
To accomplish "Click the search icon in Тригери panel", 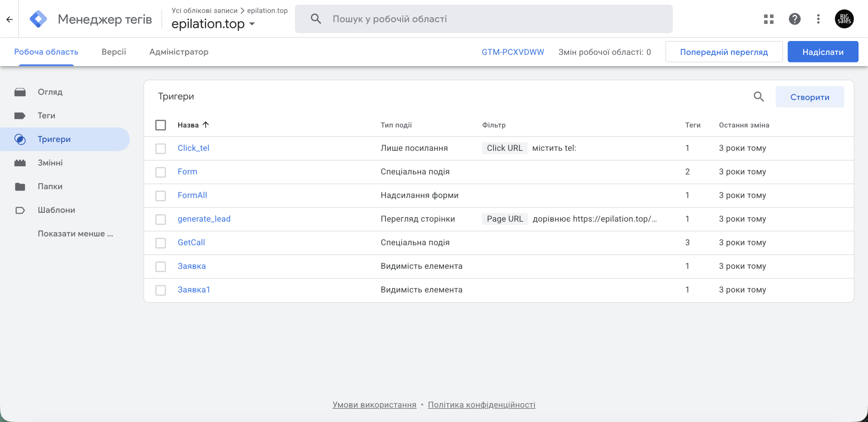I will [758, 97].
